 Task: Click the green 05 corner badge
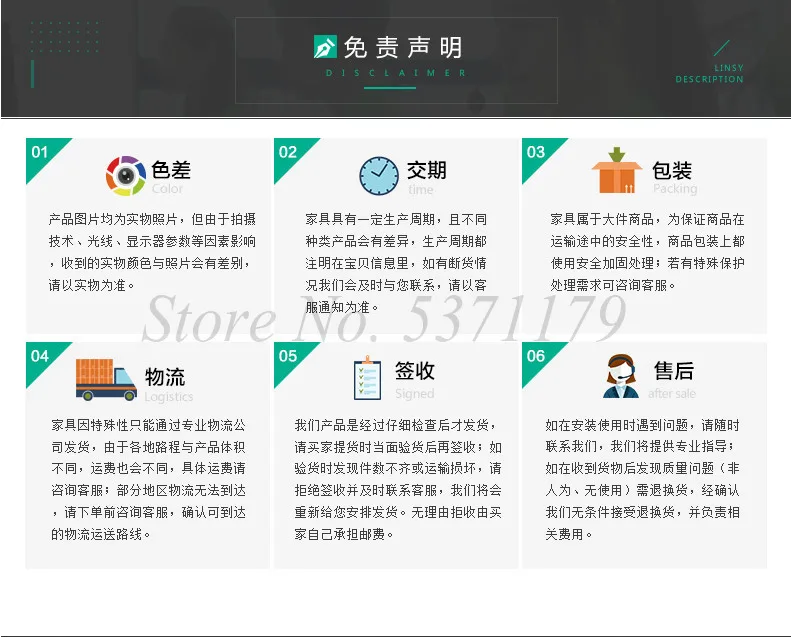pyautogui.click(x=290, y=358)
